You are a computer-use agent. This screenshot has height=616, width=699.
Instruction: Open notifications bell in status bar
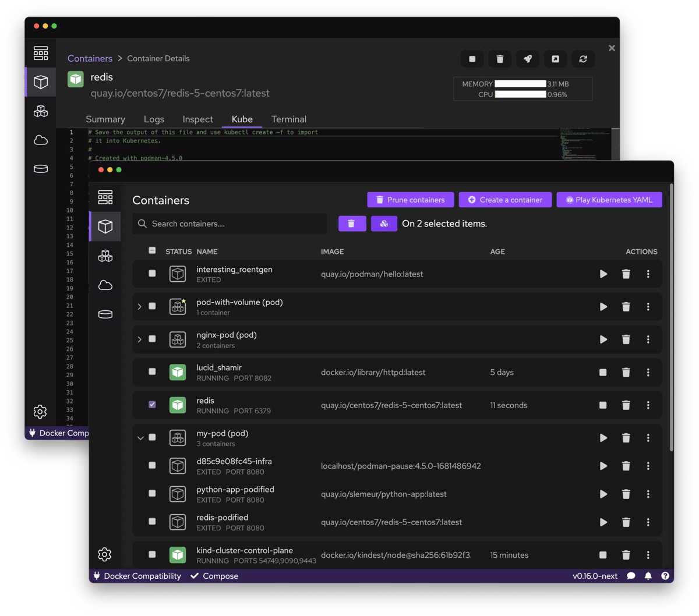[648, 576]
